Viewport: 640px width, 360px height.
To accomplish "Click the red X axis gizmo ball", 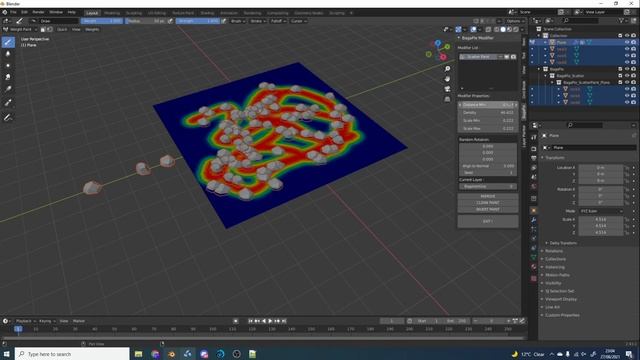I will click(x=443, y=57).
